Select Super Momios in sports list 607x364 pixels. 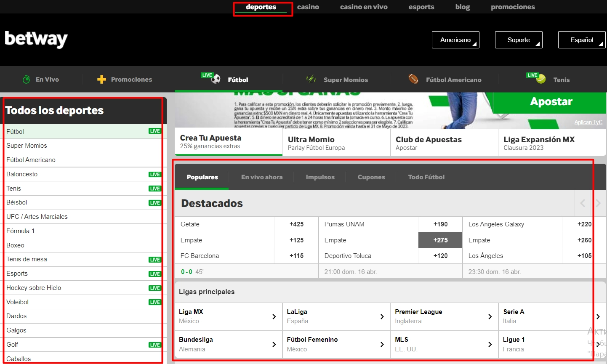point(83,146)
